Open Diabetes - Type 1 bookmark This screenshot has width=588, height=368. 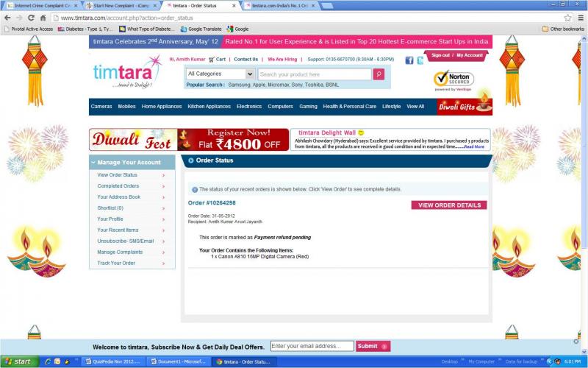click(85, 29)
